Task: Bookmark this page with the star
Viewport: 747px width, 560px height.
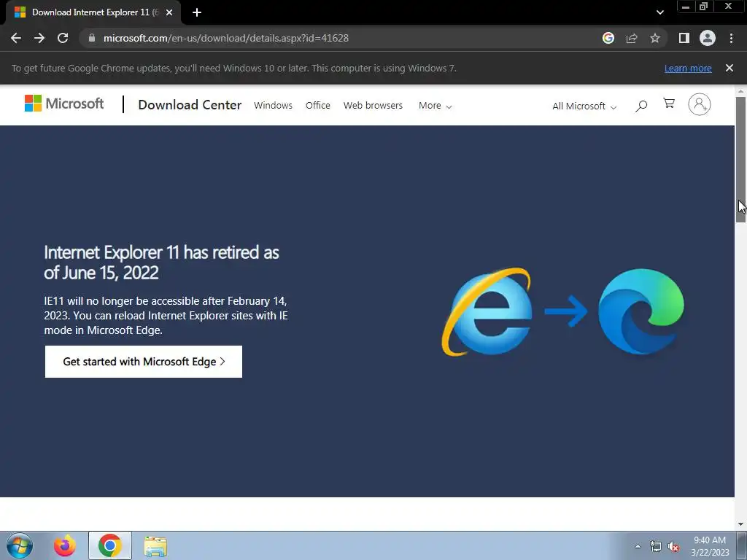Action: click(x=655, y=38)
